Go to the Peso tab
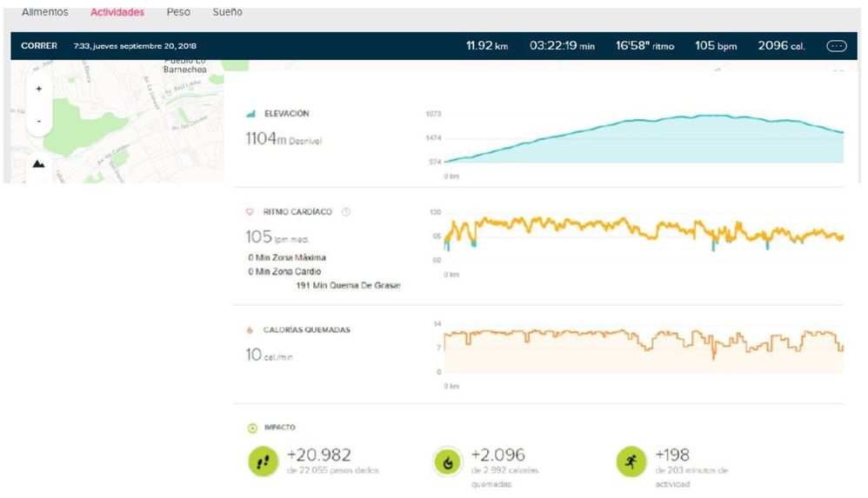 pos(178,12)
